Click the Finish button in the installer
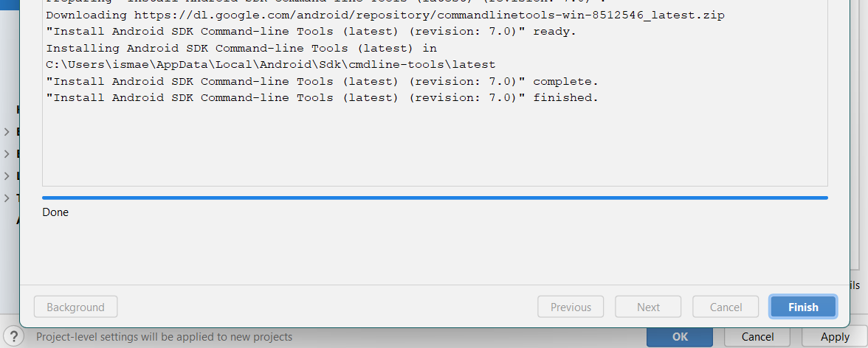This screenshot has width=868, height=348. [x=803, y=307]
